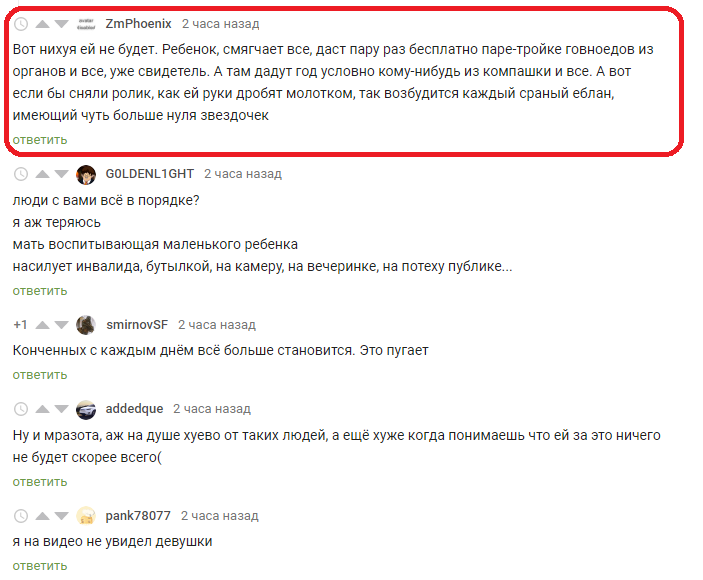703x580 pixels.
Task: Upvote the comment by G0LDENL1GHT
Action: (42, 174)
